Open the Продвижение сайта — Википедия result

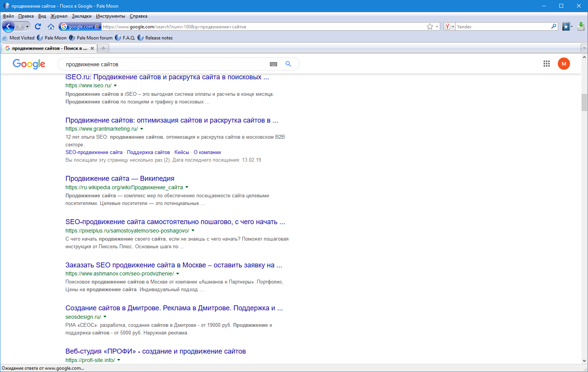coord(120,179)
